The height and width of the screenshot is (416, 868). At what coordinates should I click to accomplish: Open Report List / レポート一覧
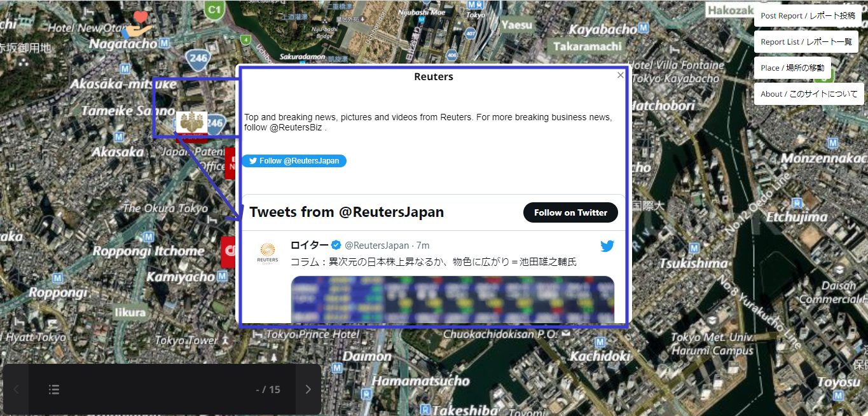coord(806,42)
